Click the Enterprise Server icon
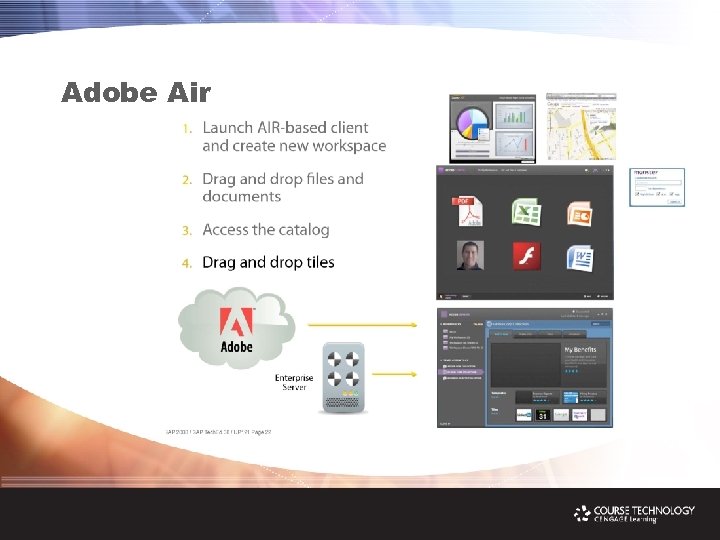Screen dimensions: 720x540 (343, 377)
